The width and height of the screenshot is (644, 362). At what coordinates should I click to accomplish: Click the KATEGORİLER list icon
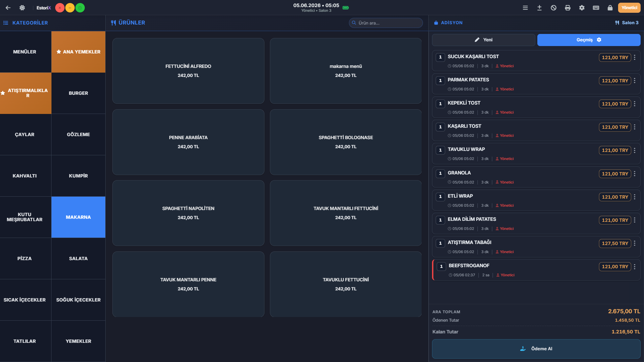coord(6,23)
